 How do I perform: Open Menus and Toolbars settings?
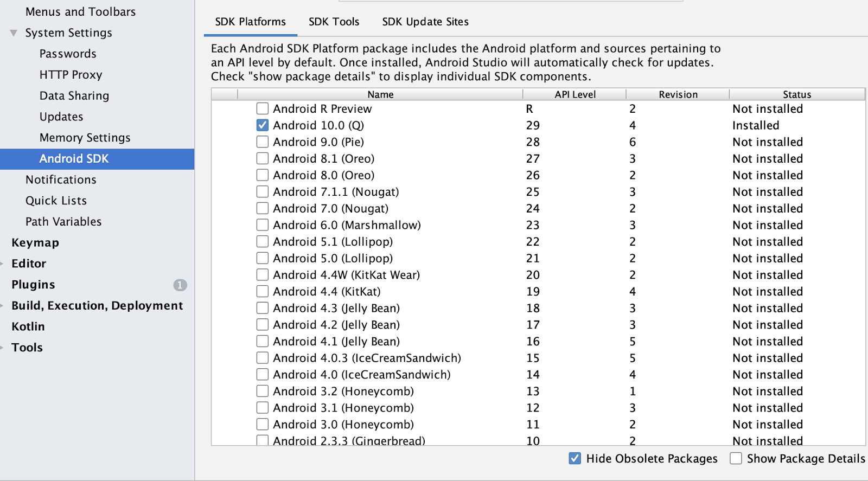click(x=81, y=12)
